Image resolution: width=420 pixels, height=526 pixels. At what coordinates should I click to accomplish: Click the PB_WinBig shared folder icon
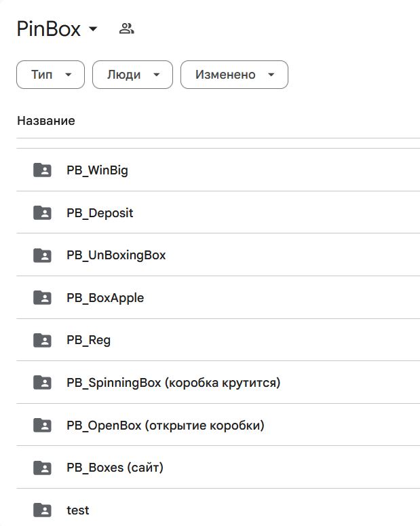(42, 170)
